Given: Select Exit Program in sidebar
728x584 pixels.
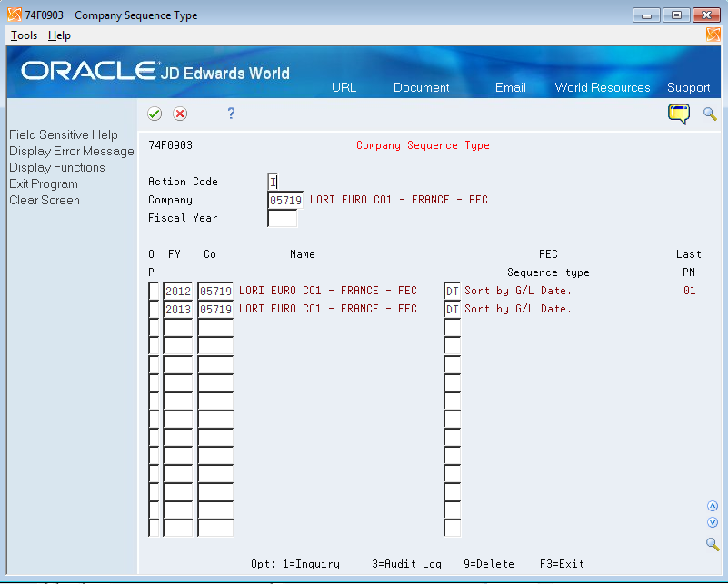Looking at the screenshot, I should coord(44,183).
